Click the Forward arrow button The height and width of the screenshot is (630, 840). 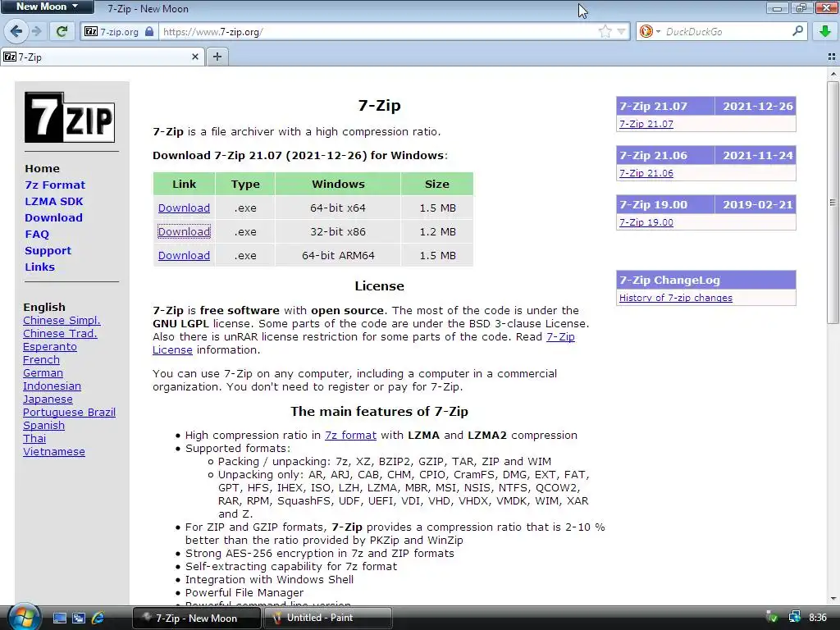[x=37, y=32]
